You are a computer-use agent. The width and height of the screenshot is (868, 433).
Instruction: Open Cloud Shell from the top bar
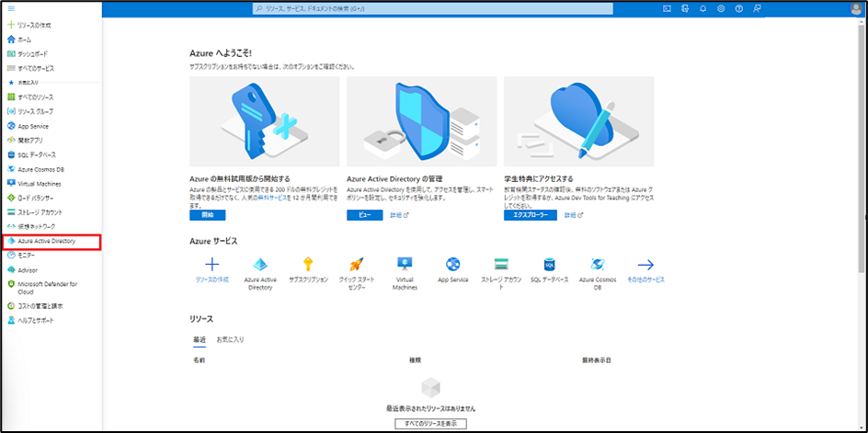click(667, 8)
